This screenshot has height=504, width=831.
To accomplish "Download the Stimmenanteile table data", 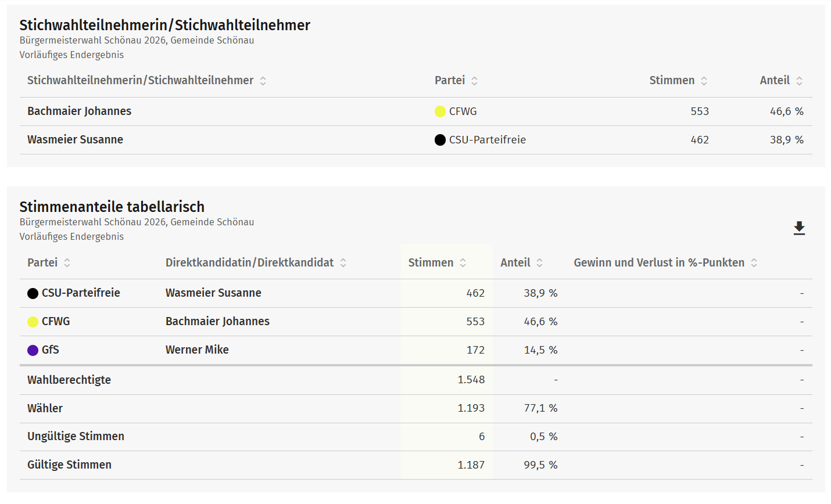I will [x=799, y=228].
